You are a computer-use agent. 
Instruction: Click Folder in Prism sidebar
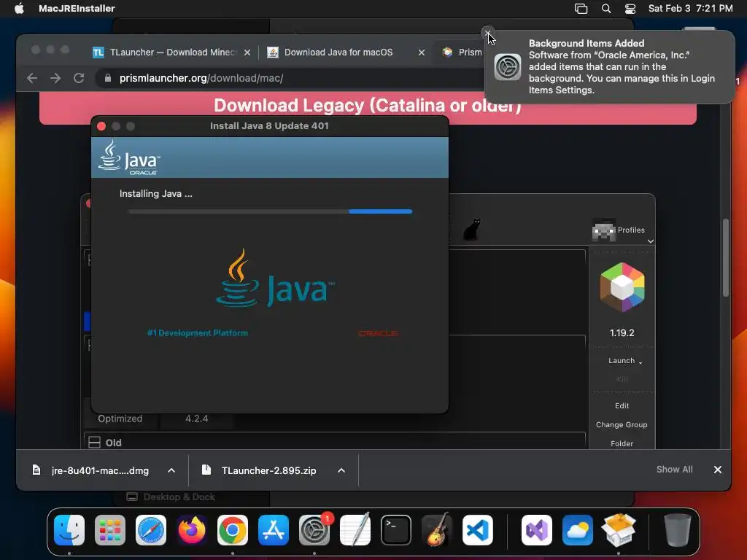622,444
